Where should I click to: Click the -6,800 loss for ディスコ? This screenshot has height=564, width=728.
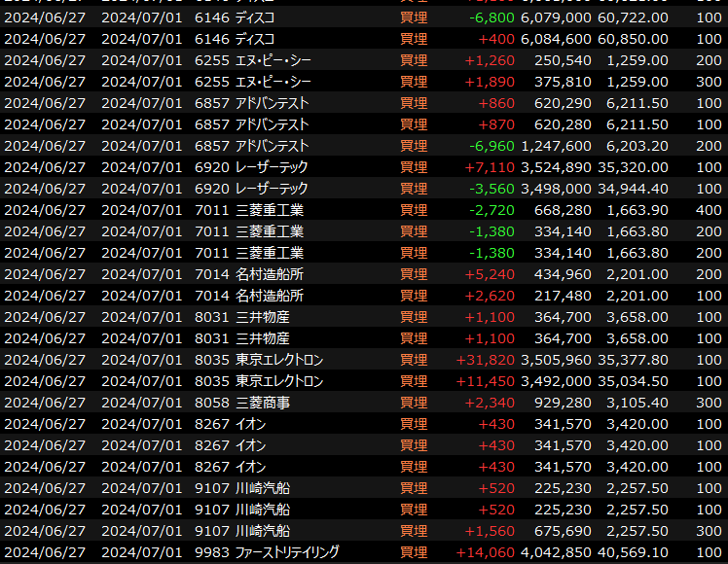point(491,18)
